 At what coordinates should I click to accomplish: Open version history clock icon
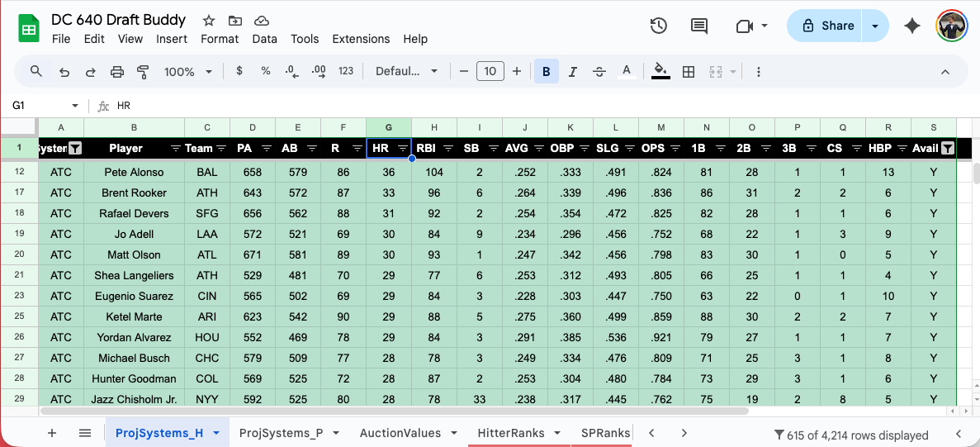pyautogui.click(x=659, y=26)
